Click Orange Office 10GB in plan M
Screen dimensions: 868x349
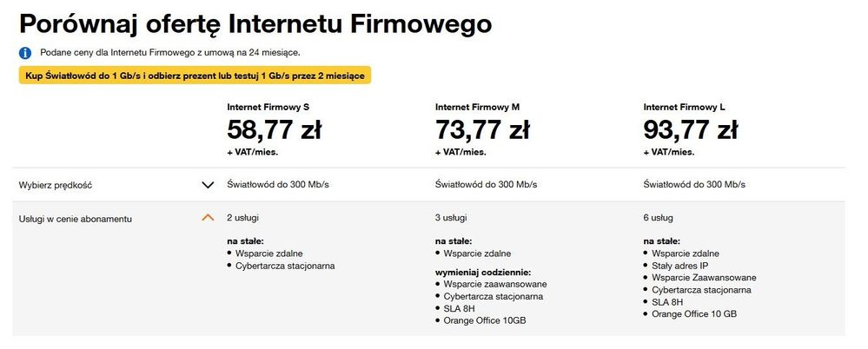[485, 321]
